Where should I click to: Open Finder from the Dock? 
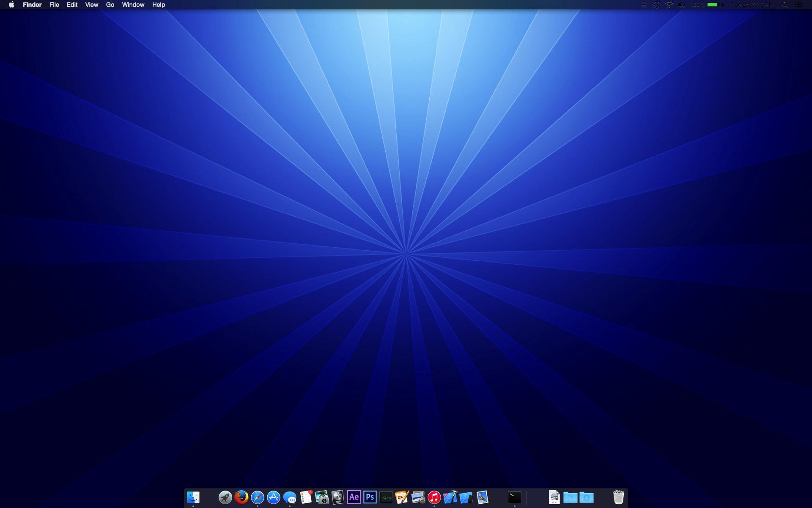click(x=193, y=497)
